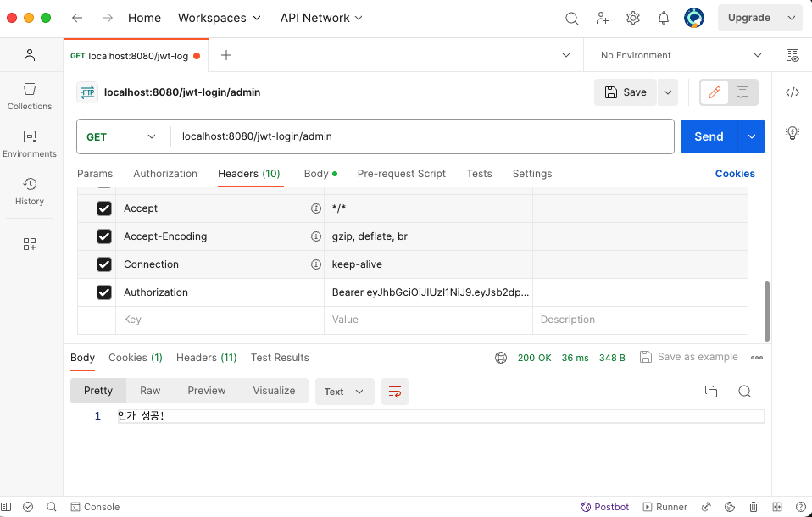Copy the response body with copy icon
The image size is (812, 517).
click(711, 392)
